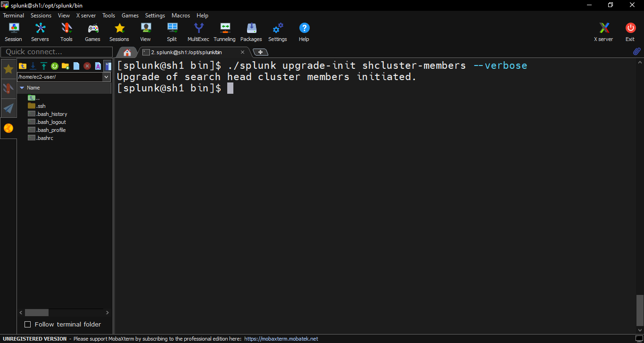Delete selected file via red X icon
Viewport: 644px width, 343px height.
(87, 66)
